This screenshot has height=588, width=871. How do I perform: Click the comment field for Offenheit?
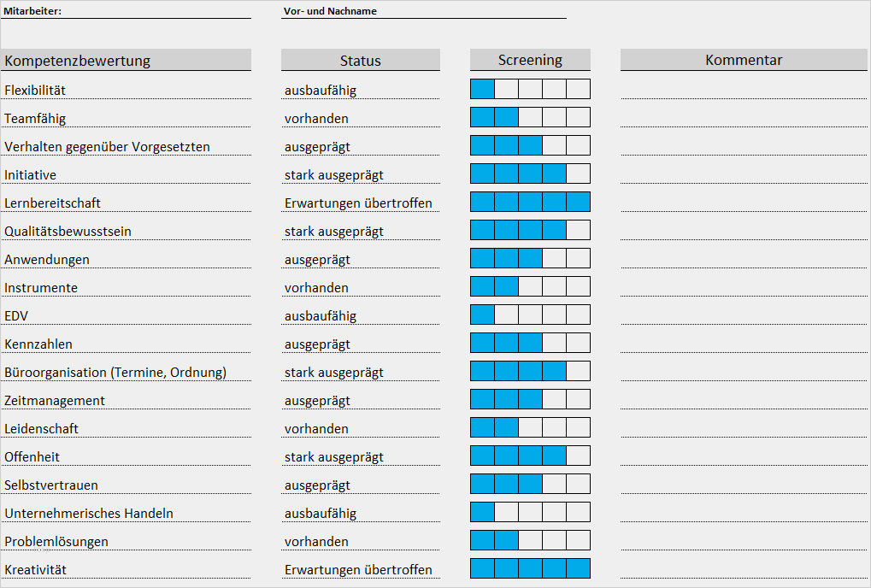[x=743, y=456]
